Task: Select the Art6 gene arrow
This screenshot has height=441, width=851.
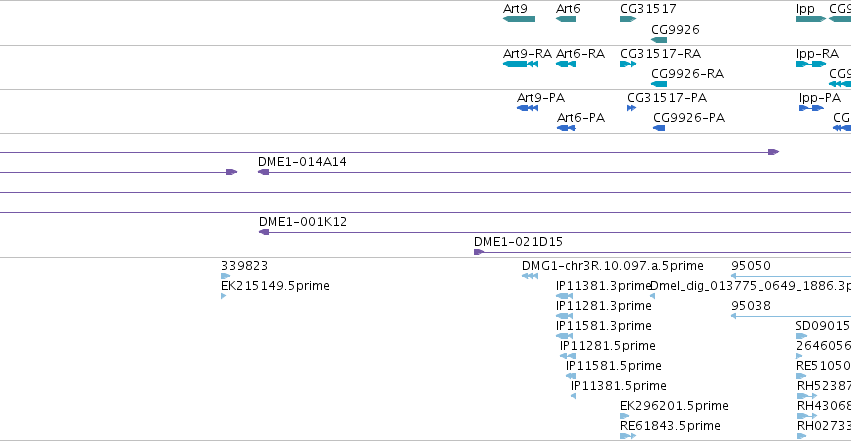Action: pyautogui.click(x=566, y=19)
